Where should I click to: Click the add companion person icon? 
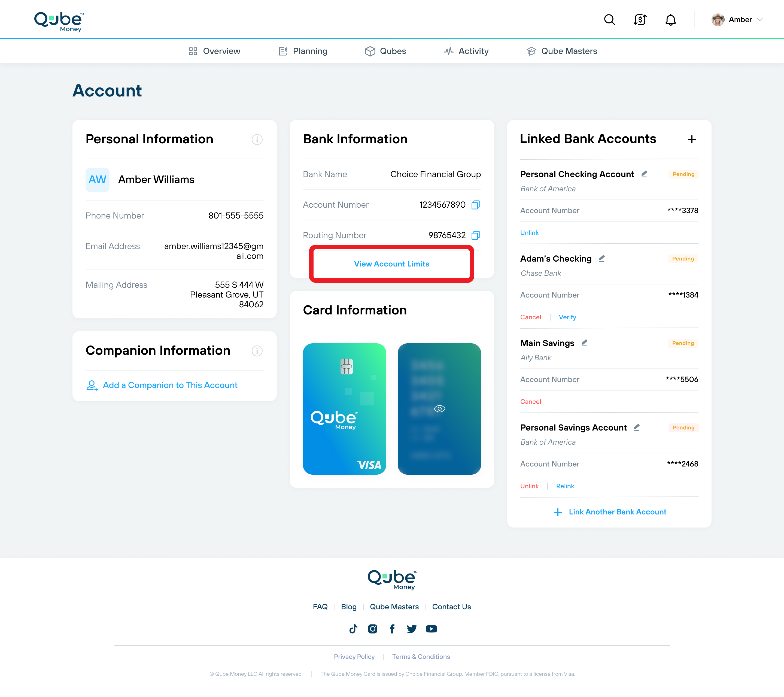click(92, 385)
